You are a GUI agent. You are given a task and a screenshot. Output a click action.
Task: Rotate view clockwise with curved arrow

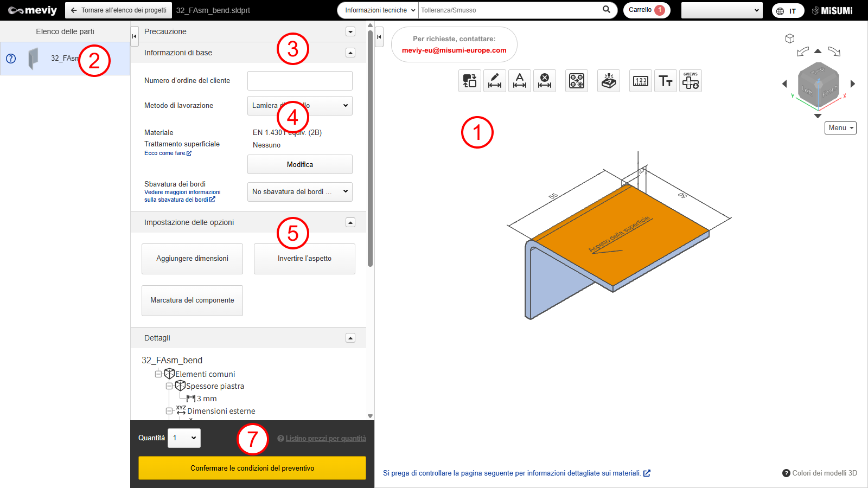click(834, 52)
